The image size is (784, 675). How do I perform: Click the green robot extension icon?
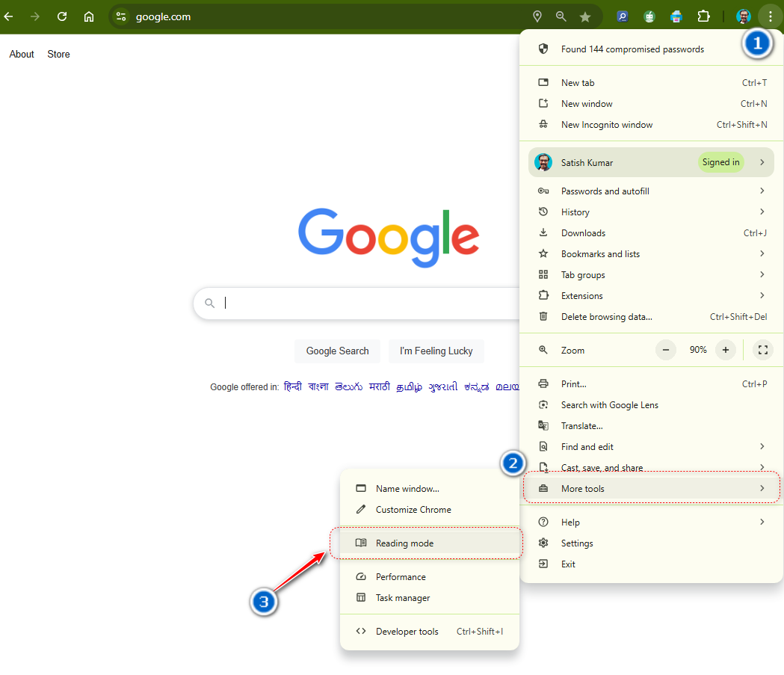pos(649,16)
